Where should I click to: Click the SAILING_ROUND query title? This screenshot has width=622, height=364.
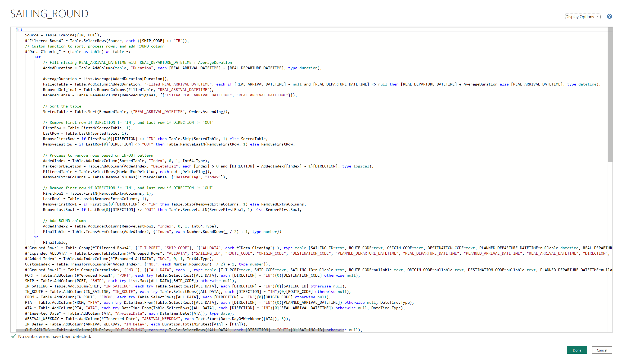[49, 14]
